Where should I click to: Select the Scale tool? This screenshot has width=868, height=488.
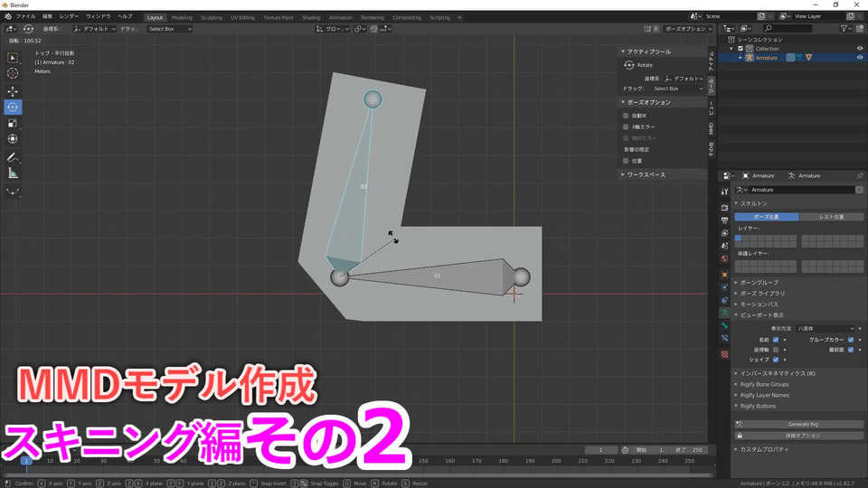click(13, 124)
